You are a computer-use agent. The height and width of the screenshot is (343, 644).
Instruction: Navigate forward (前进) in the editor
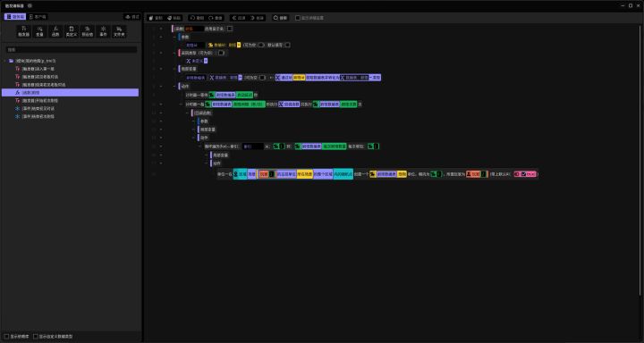point(257,18)
